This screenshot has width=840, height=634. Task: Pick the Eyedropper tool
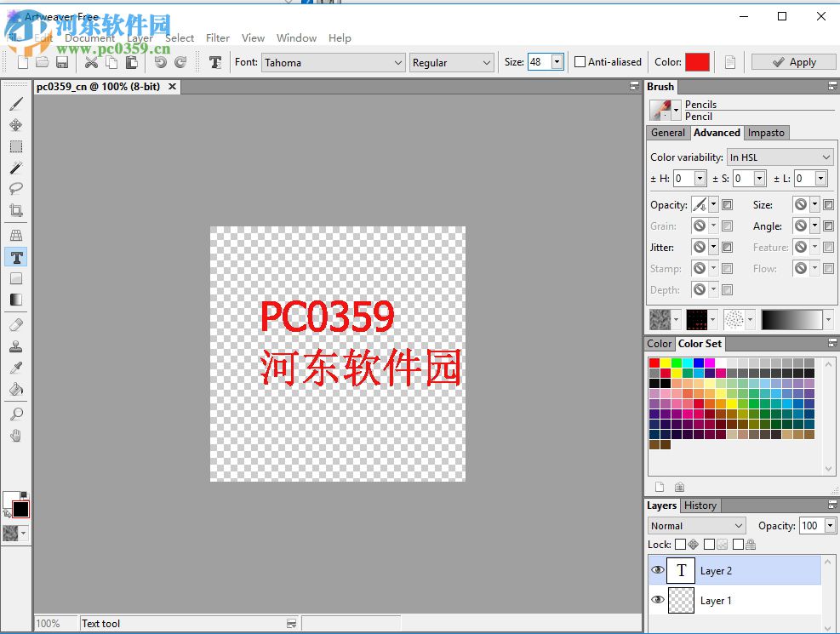(x=16, y=367)
